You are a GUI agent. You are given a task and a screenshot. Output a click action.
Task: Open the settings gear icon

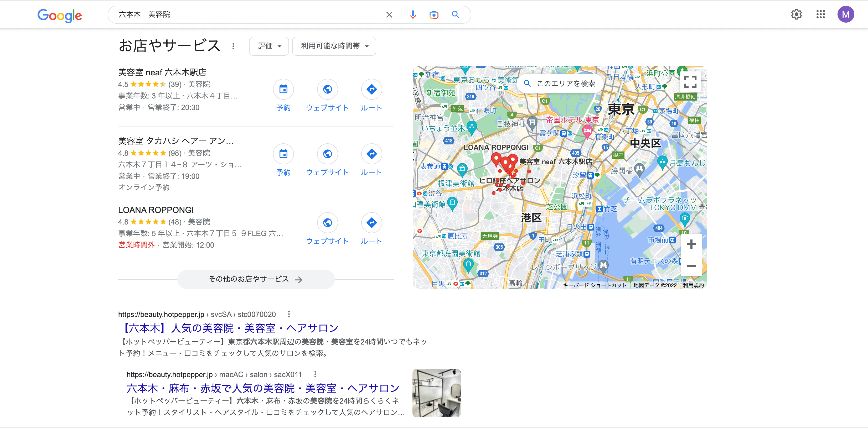(x=796, y=14)
